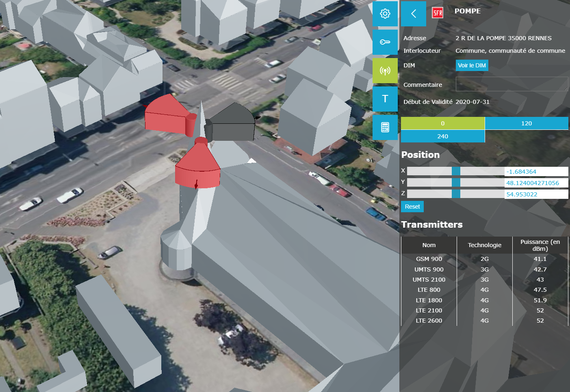Image resolution: width=570 pixels, height=392 pixels.
Task: Select the antenna signal icon
Action: (x=385, y=71)
